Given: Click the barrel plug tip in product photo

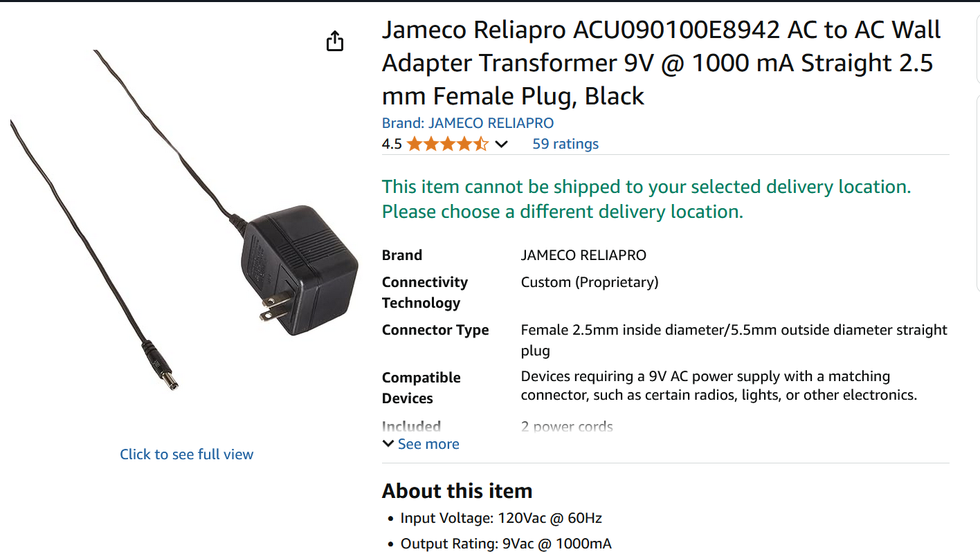Looking at the screenshot, I should [x=167, y=378].
